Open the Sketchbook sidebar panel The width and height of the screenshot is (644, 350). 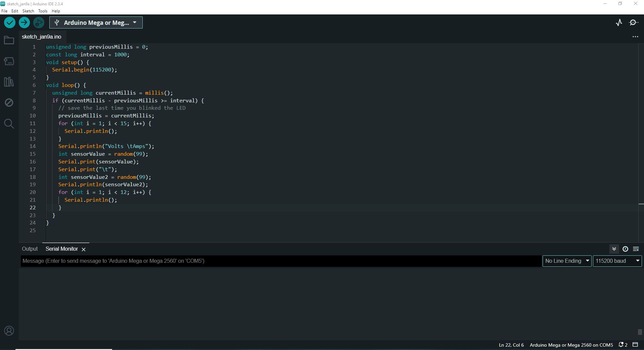9,40
